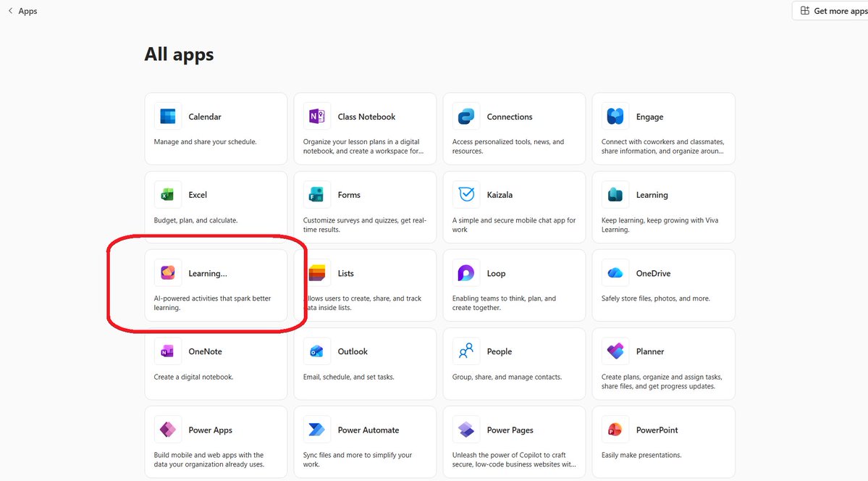Click the back chevron beside Apps
Screen dimensions: 868x481
click(11, 11)
